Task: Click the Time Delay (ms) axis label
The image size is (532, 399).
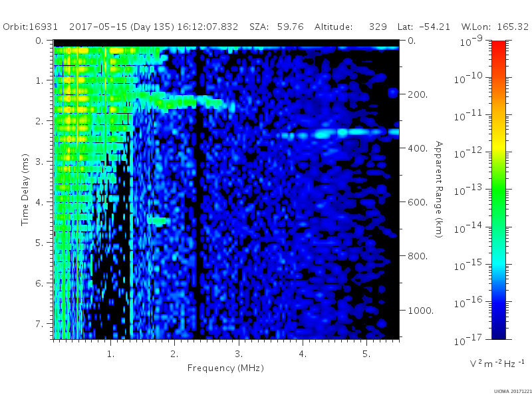Action: pyautogui.click(x=25, y=190)
